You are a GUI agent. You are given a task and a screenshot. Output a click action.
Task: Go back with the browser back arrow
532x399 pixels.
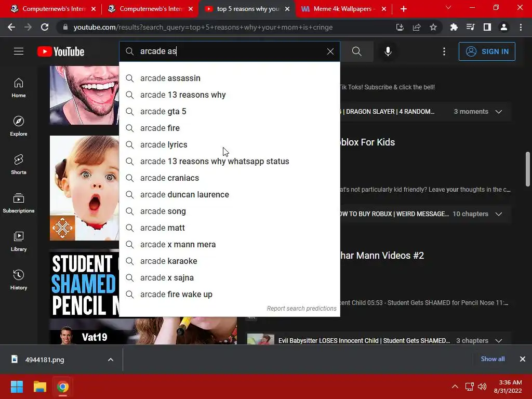tap(11, 27)
